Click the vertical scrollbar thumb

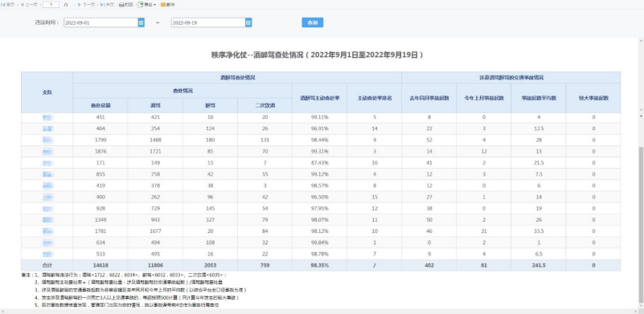click(x=641, y=224)
